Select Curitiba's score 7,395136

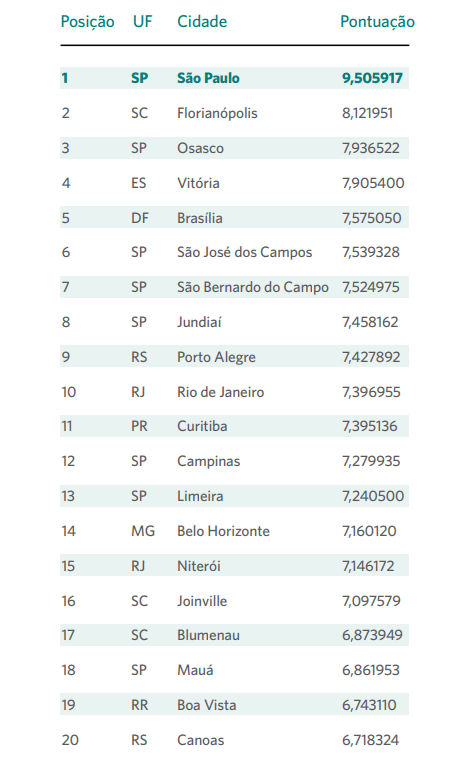(369, 427)
